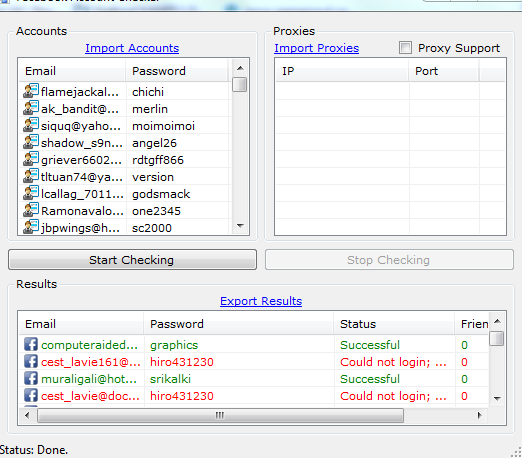Select the password cell 'chichi'
This screenshot has height=458, width=522.
148,92
